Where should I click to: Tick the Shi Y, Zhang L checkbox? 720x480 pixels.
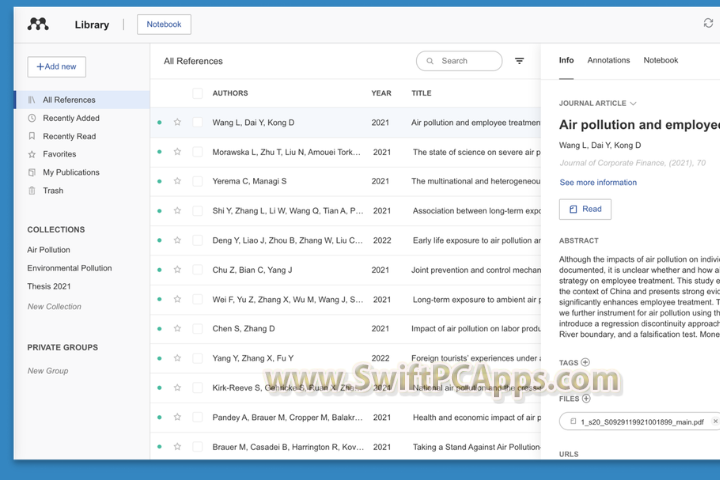[197, 210]
